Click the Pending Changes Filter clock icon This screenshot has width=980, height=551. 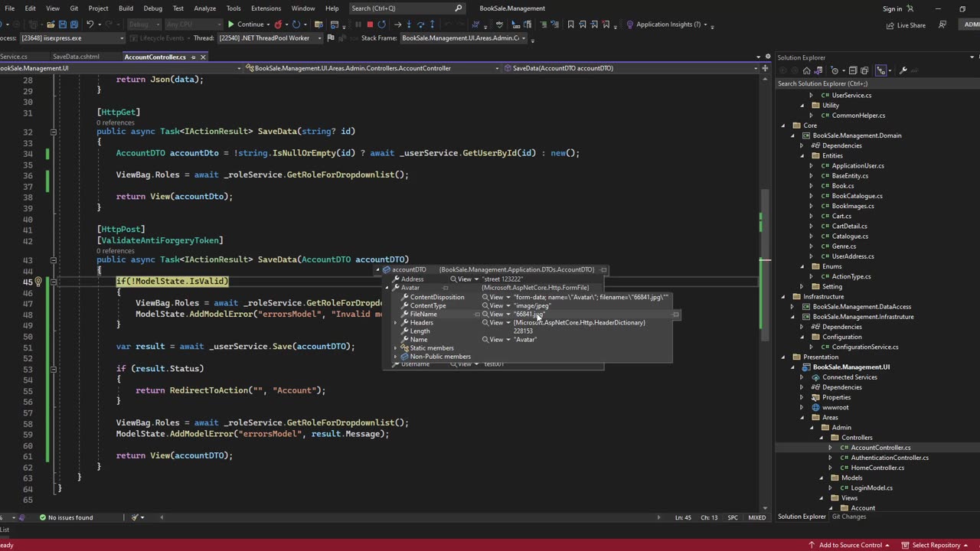pos(835,70)
